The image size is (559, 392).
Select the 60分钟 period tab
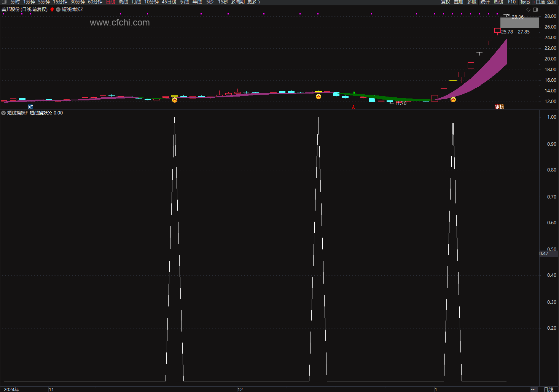coord(95,2)
